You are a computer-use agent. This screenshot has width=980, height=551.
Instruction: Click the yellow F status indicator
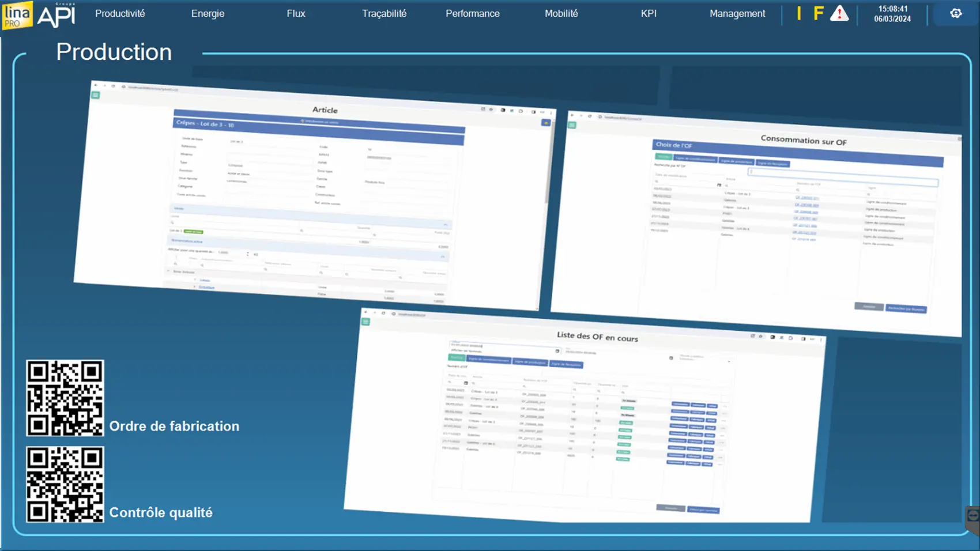point(818,13)
